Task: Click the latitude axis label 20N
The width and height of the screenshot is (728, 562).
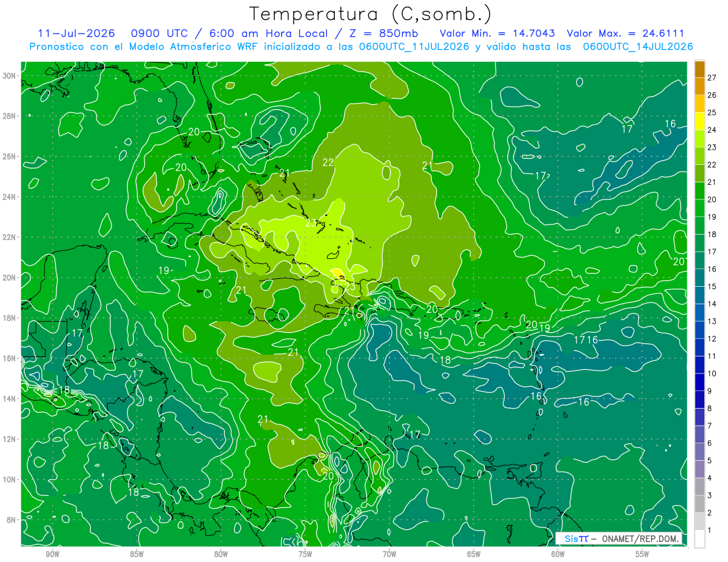Action: coord(9,278)
